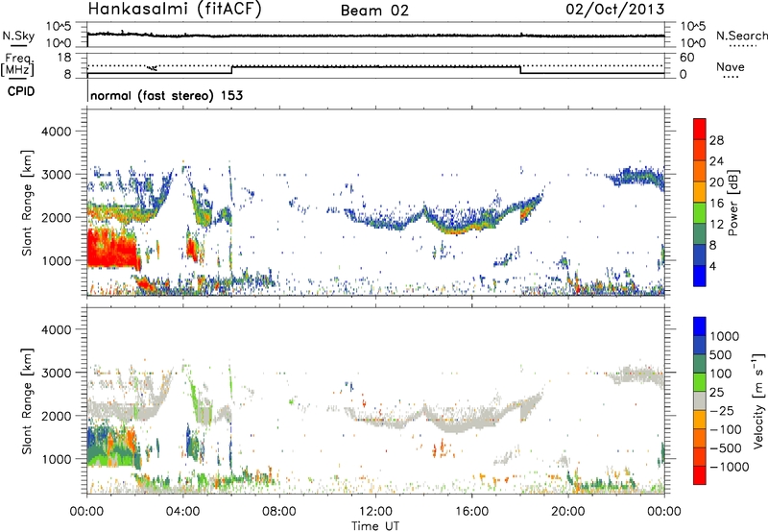
Task: Click the red -1000 Velocity colorbar segment
Action: (x=700, y=475)
